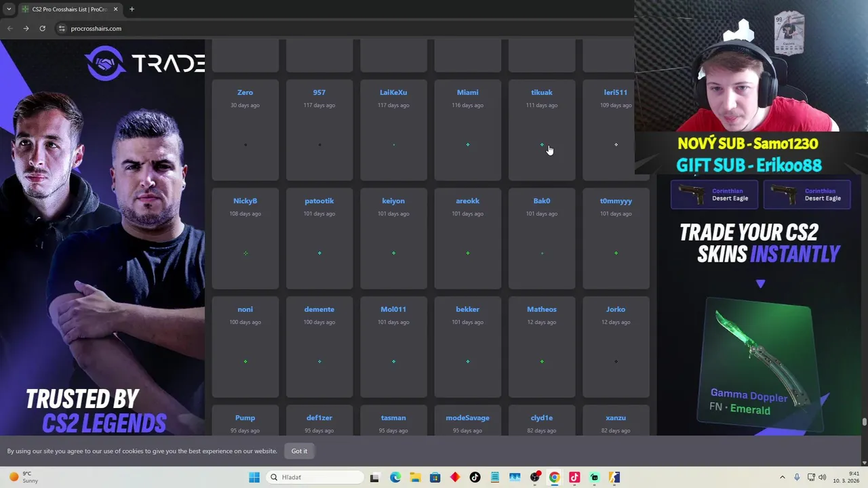868x488 pixels.
Task: Go back with the browser back arrow
Action: point(9,28)
